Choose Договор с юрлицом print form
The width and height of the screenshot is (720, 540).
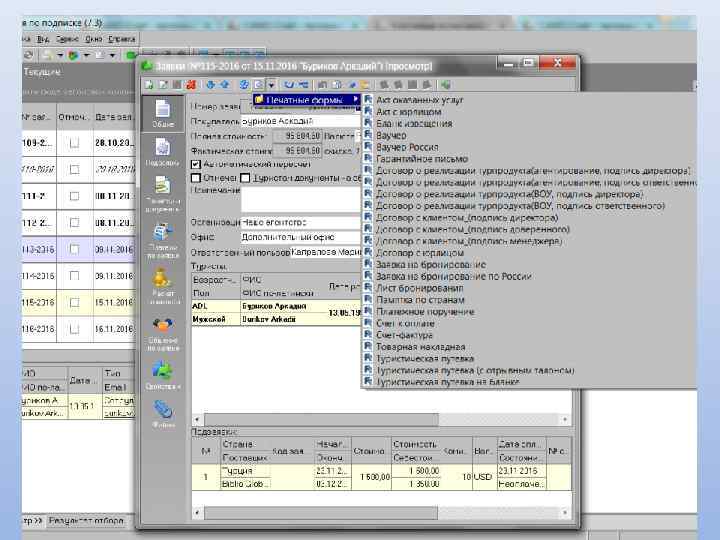420,253
